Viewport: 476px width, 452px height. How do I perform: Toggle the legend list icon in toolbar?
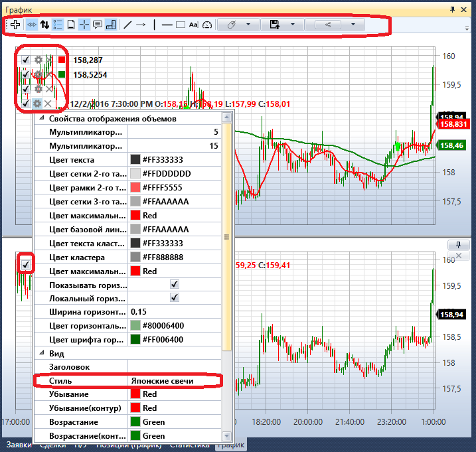(58, 25)
